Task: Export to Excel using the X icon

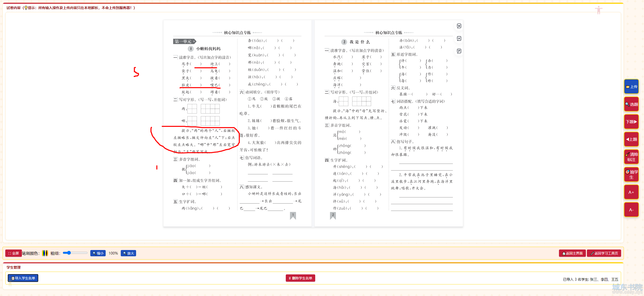Action: tap(459, 38)
